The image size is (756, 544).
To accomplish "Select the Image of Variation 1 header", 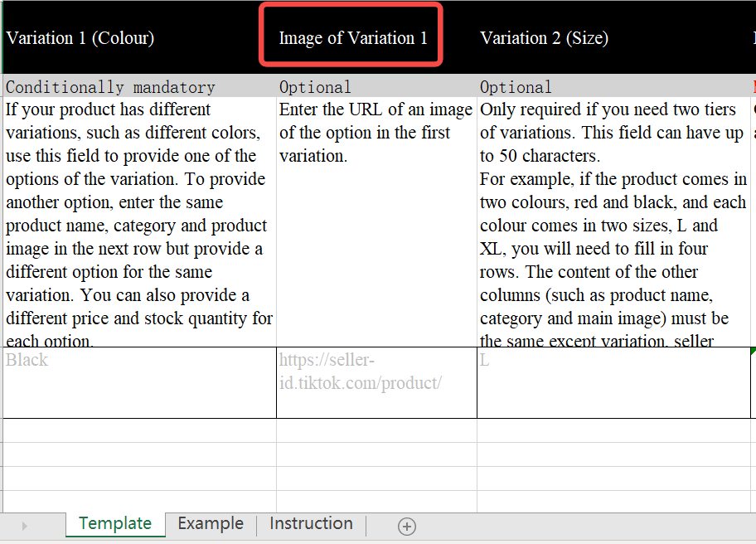I will coord(352,38).
